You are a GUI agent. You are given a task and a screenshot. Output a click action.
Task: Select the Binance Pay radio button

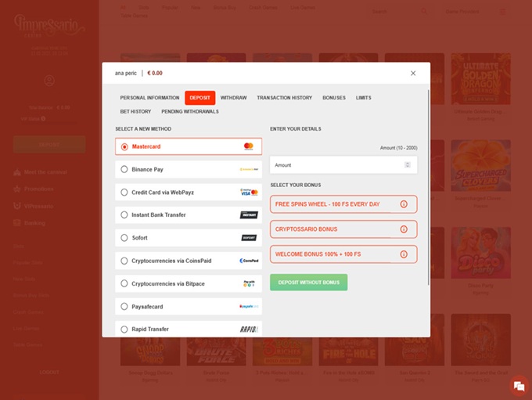click(x=124, y=169)
